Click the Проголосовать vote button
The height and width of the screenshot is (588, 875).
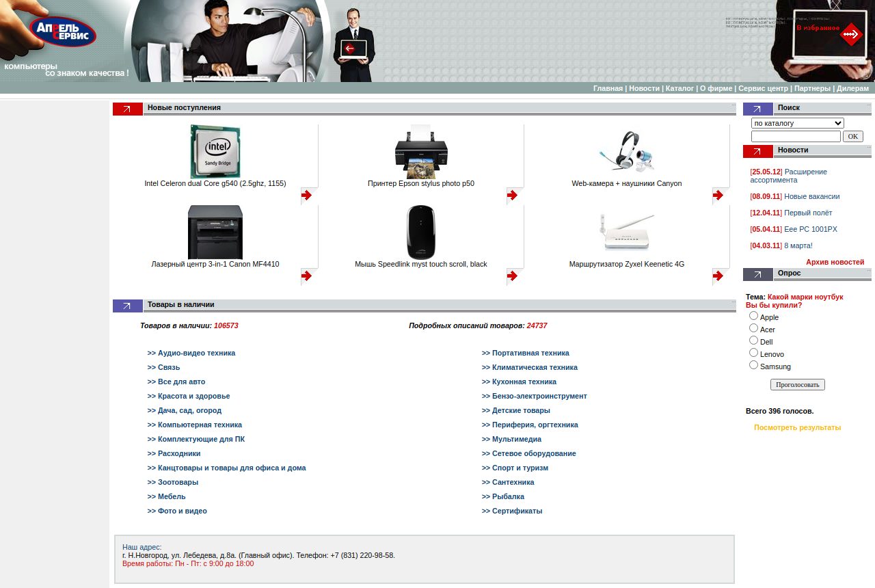798,385
